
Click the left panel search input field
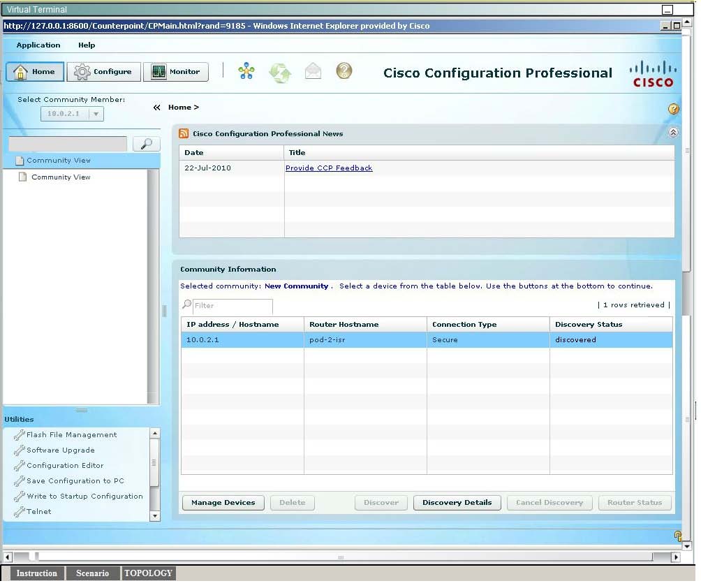click(68, 144)
